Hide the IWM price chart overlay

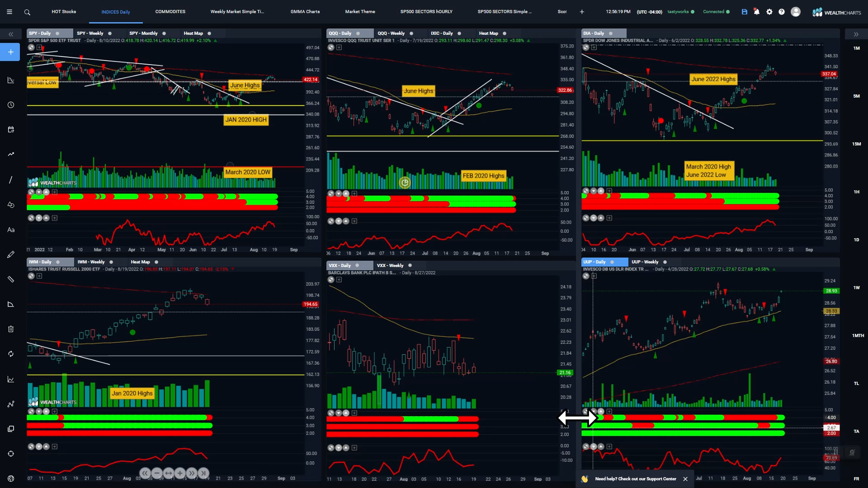(31, 276)
